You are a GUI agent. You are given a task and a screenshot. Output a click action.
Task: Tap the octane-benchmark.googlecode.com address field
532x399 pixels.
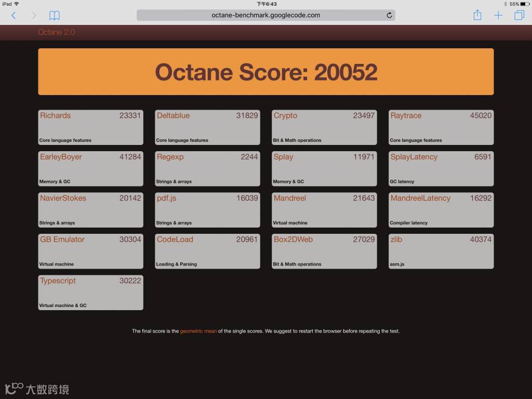[x=265, y=15]
